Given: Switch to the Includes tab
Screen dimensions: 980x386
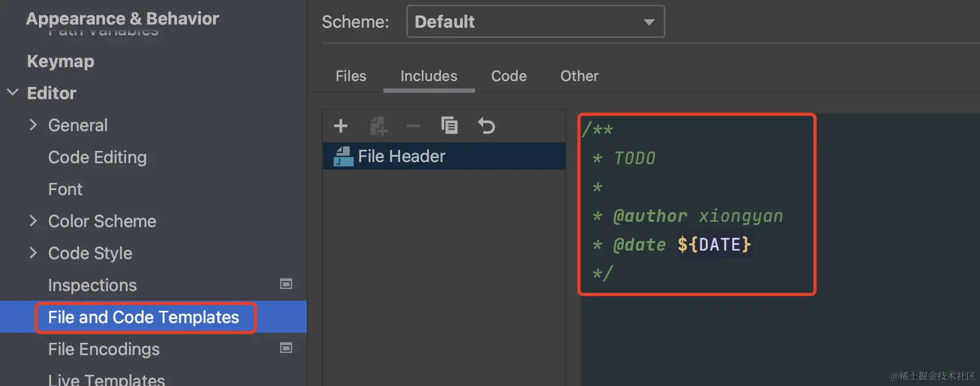Looking at the screenshot, I should (x=429, y=76).
